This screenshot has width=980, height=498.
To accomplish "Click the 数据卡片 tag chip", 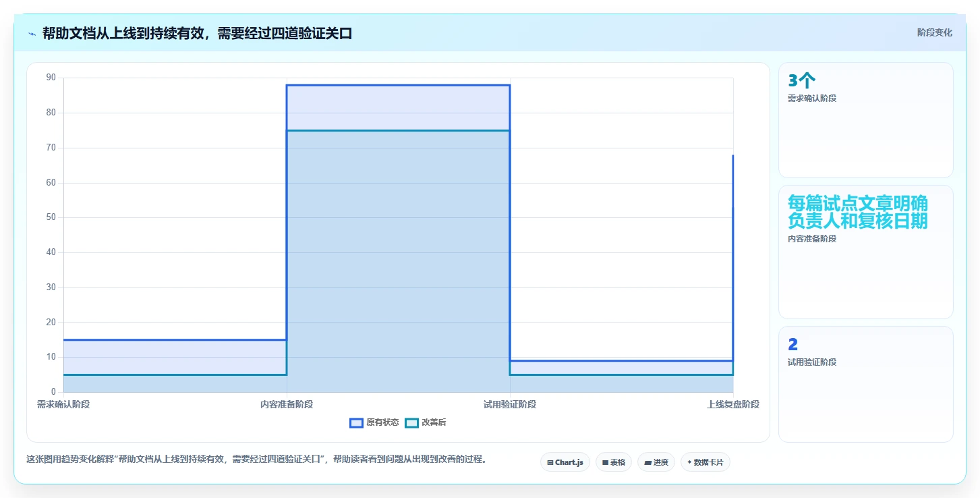I will click(x=705, y=462).
